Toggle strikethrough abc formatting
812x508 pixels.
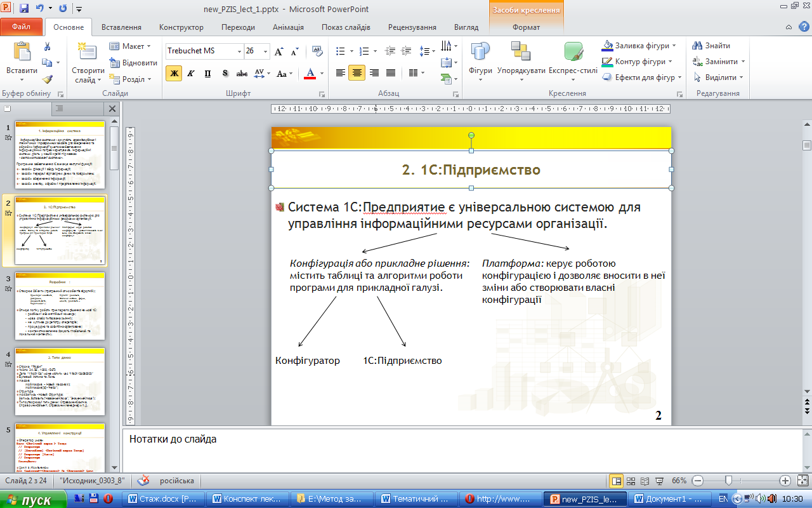(x=242, y=73)
